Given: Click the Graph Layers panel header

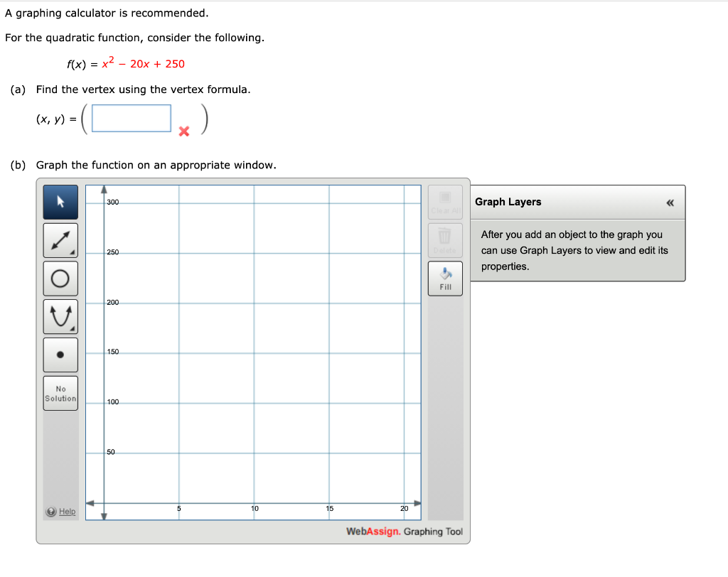Looking at the screenshot, I should click(508, 202).
